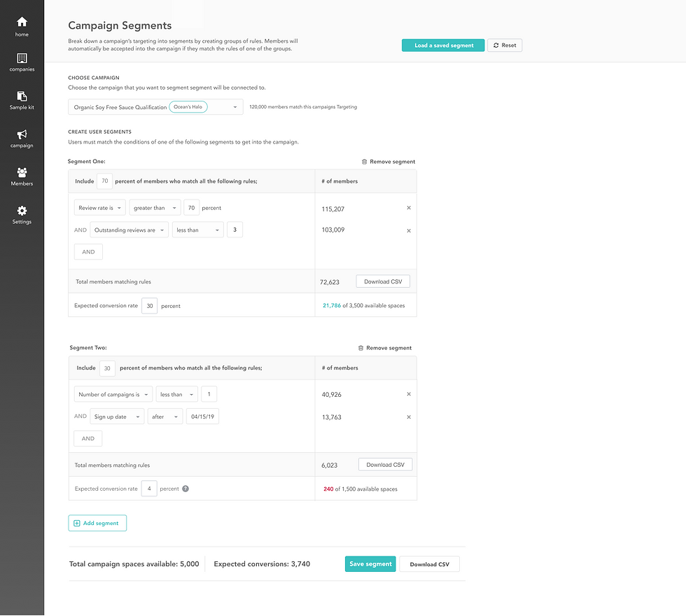Edit Segment One include percent field
Screen dimensions: 686x616
coord(104,181)
